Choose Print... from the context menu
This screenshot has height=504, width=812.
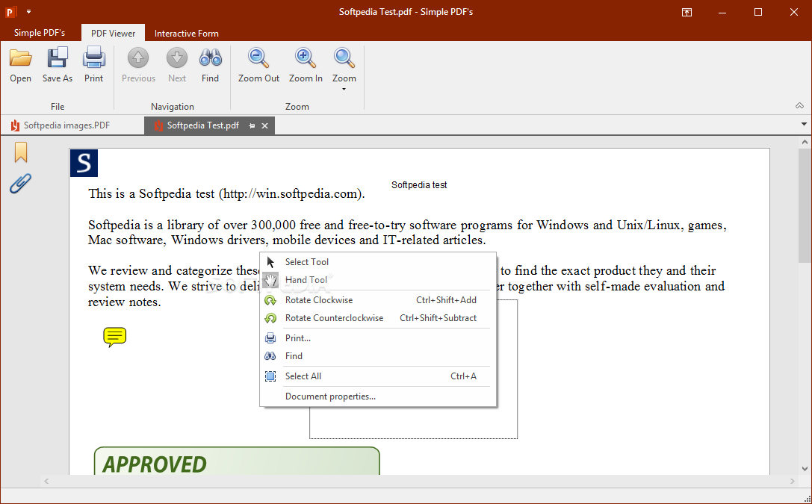click(378, 338)
